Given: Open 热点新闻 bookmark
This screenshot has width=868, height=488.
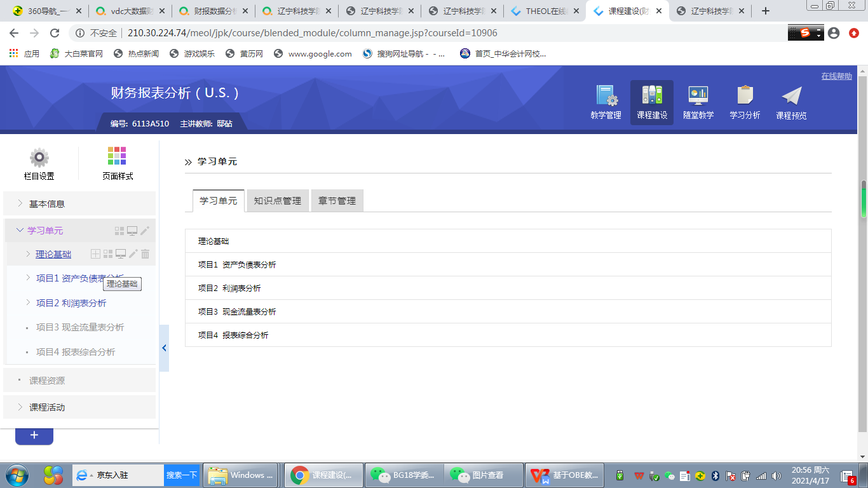Looking at the screenshot, I should 137,54.
